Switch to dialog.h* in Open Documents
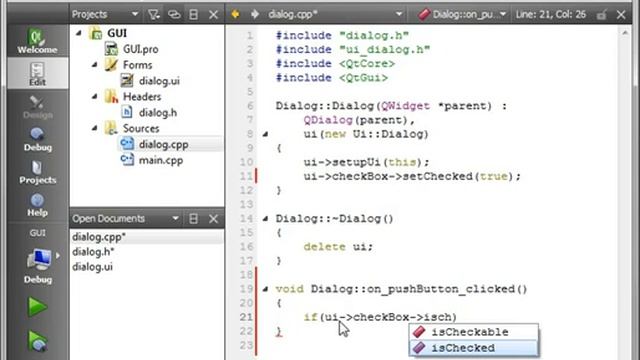Screen dimensions: 640x360 pos(147,252)
